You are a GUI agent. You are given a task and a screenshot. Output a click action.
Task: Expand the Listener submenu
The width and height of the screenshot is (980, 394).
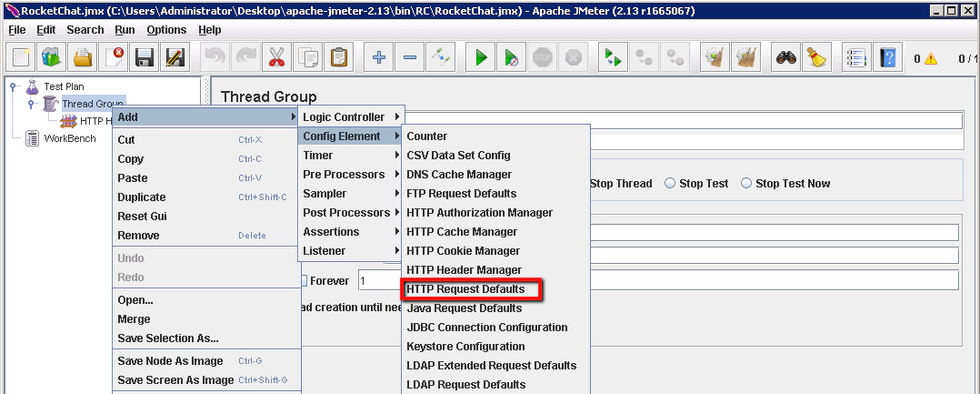pos(351,251)
